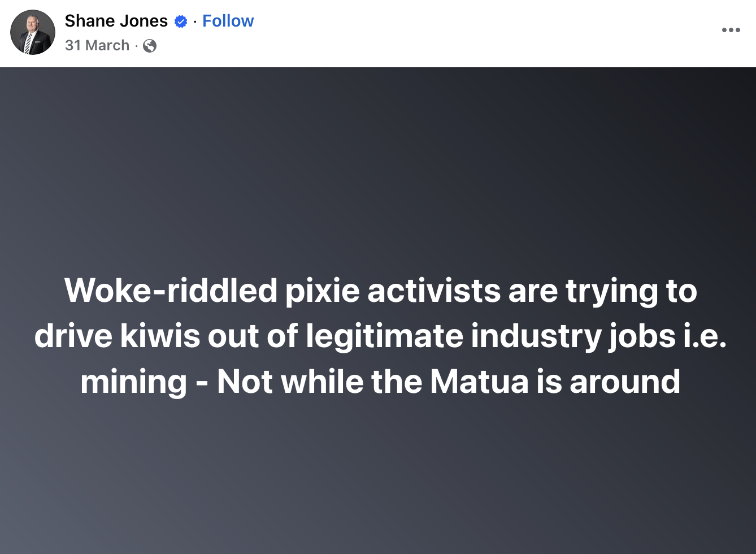The width and height of the screenshot is (756, 554).
Task: Click the word "activists" in the post
Action: [434, 291]
